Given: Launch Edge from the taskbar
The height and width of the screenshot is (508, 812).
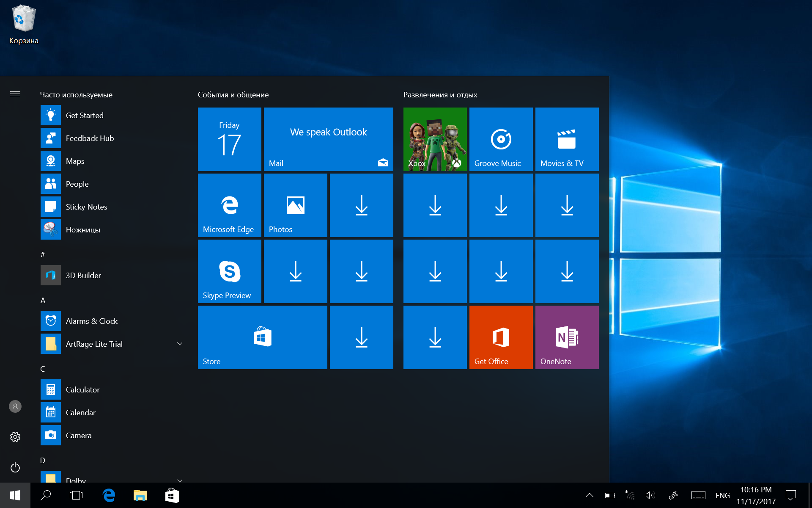Looking at the screenshot, I should pos(109,495).
